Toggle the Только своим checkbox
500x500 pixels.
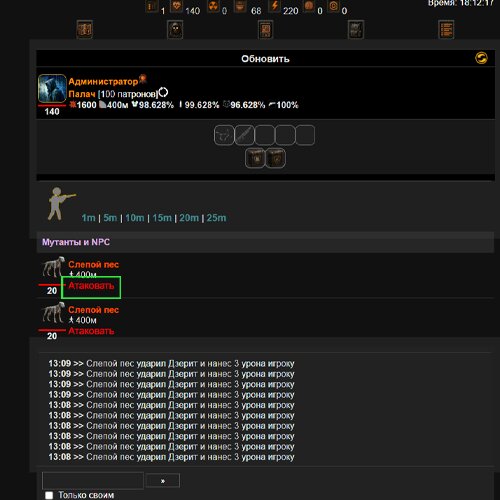point(49,495)
